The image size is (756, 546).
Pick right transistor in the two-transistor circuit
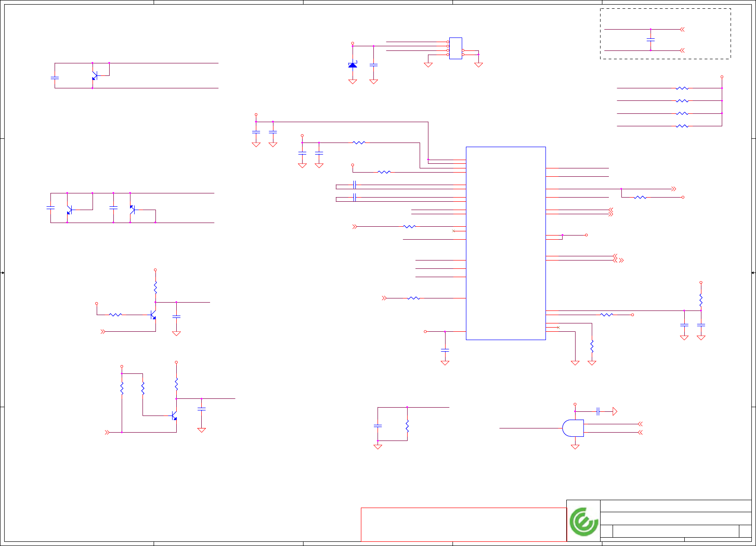[x=132, y=210]
